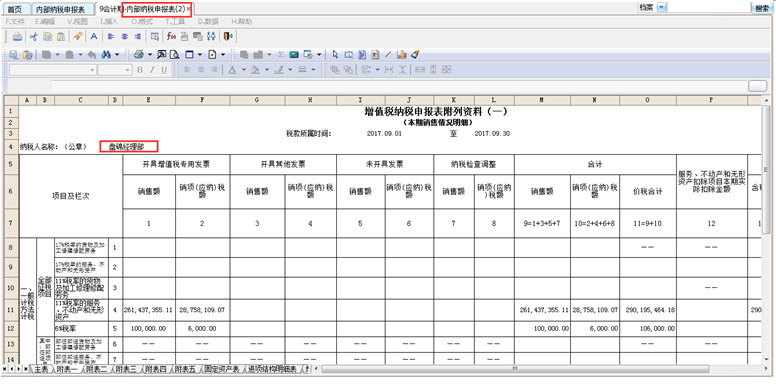
Task: Click the paste clipboard icon
Action: click(61, 36)
